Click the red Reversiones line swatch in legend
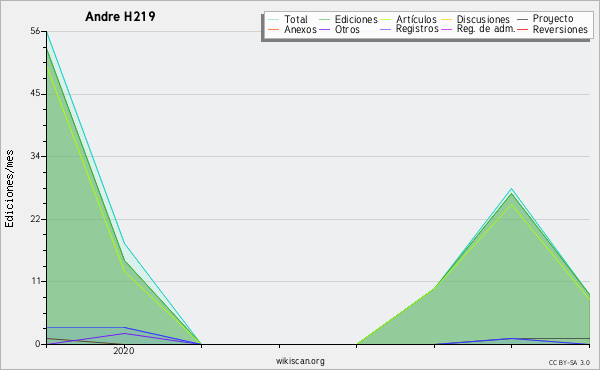Image resolution: width=600 pixels, height=370 pixels. tap(522, 29)
